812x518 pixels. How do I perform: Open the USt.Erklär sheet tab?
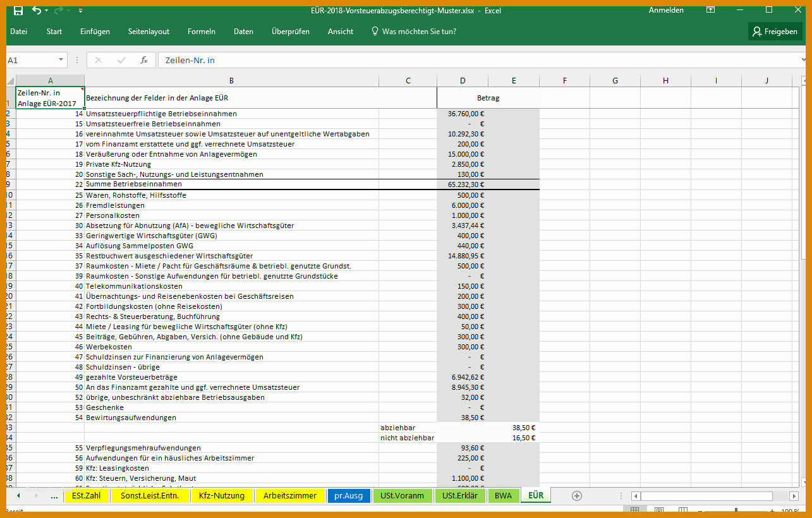click(x=460, y=496)
